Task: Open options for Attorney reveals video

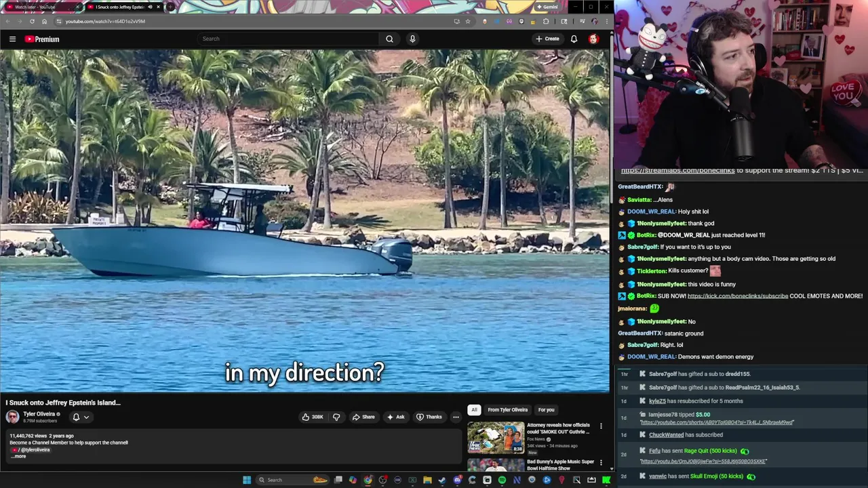Action: click(x=601, y=426)
